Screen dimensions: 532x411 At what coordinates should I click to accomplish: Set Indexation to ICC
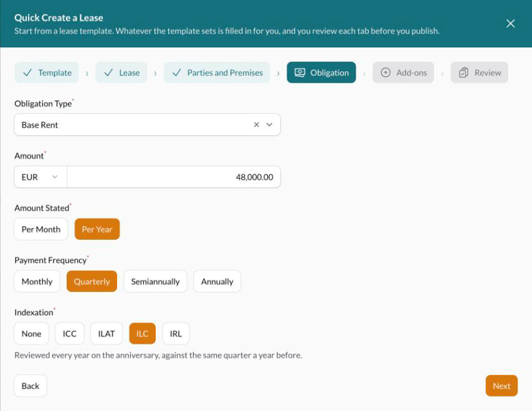pos(70,334)
